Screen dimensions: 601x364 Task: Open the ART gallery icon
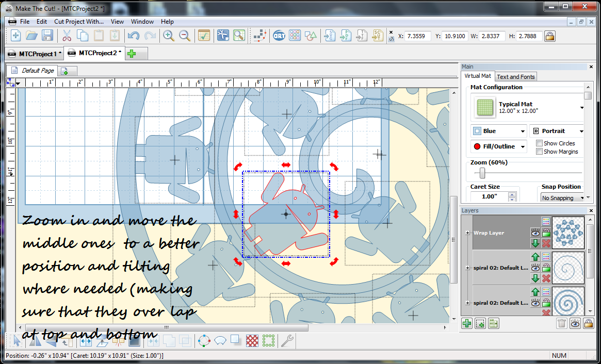279,36
